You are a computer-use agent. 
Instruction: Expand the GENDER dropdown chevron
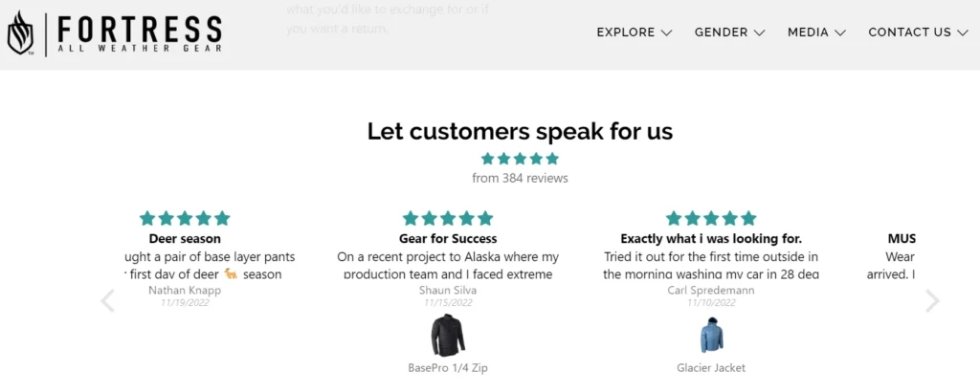click(x=759, y=33)
